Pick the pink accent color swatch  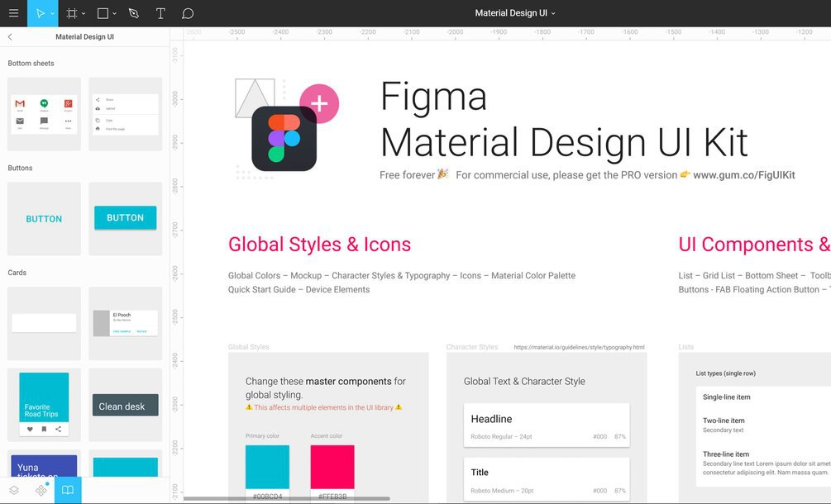332,467
